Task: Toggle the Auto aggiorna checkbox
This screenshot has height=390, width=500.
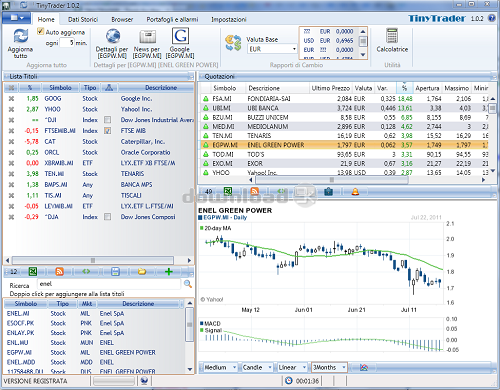Action: (41, 31)
